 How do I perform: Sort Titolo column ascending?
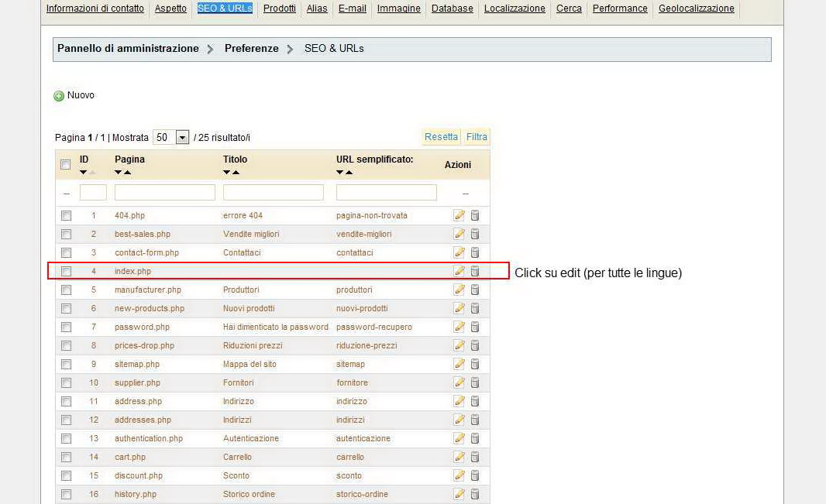point(236,172)
